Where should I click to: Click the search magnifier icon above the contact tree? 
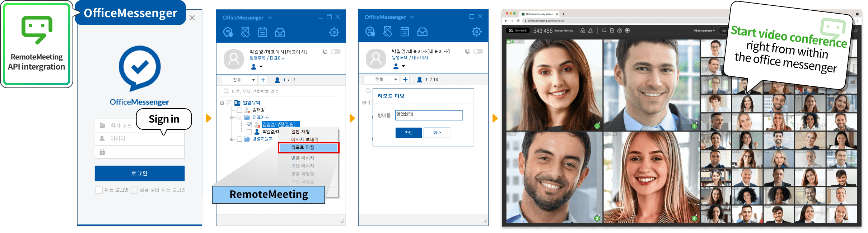point(226,91)
